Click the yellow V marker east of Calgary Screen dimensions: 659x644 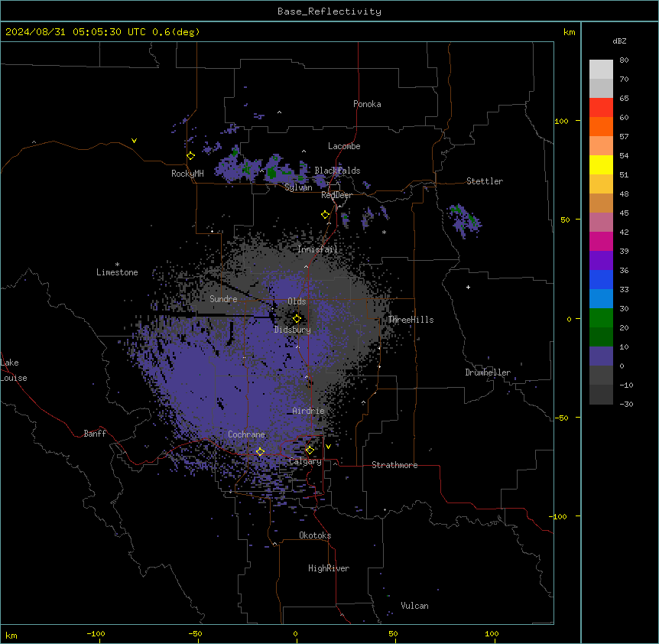click(x=328, y=447)
